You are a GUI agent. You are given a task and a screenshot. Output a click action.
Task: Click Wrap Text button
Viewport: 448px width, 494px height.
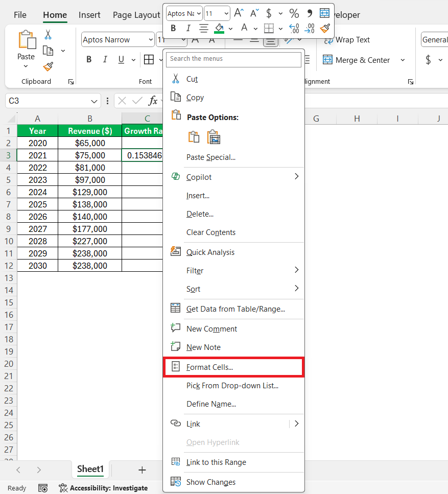click(346, 40)
